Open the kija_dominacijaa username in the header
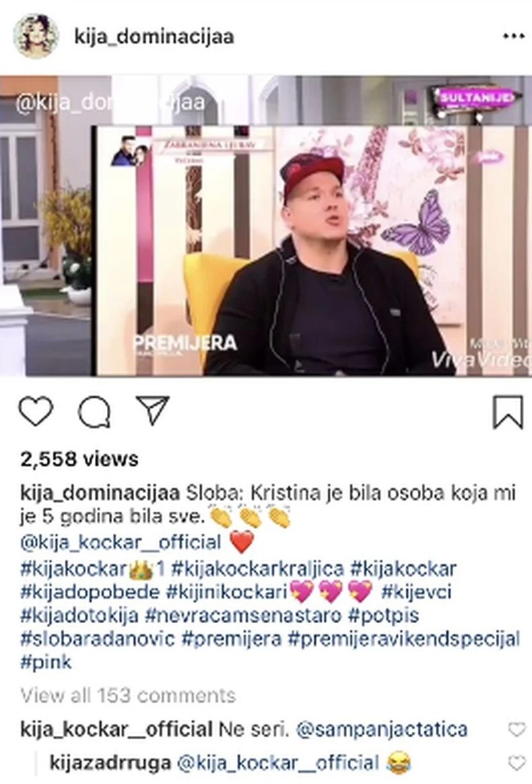 [x=154, y=36]
